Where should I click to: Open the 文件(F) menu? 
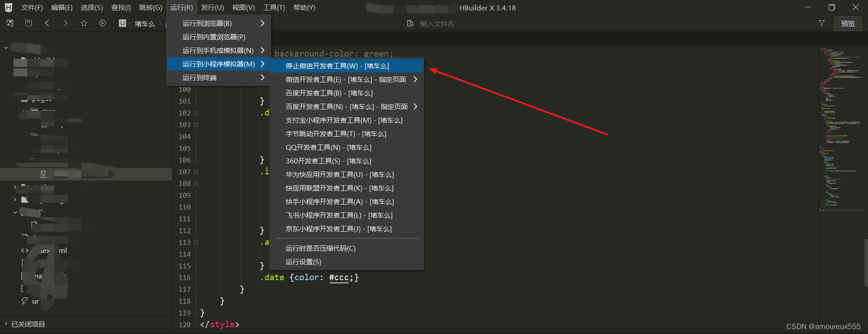[x=32, y=8]
